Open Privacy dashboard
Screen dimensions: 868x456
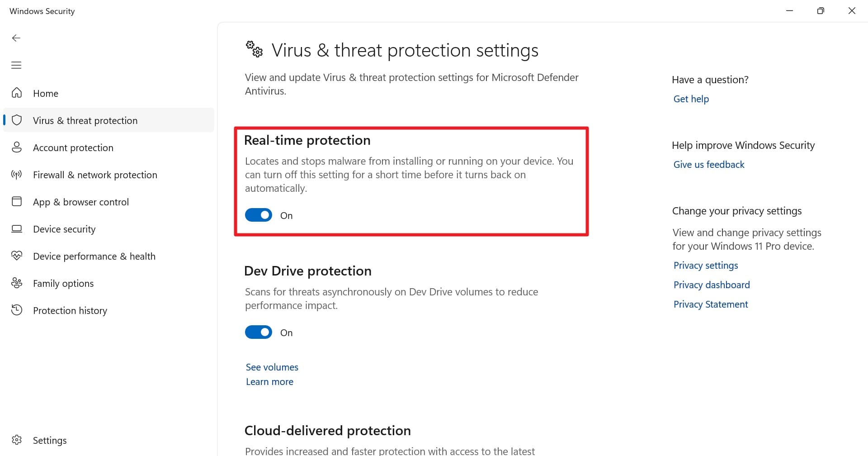[711, 285]
